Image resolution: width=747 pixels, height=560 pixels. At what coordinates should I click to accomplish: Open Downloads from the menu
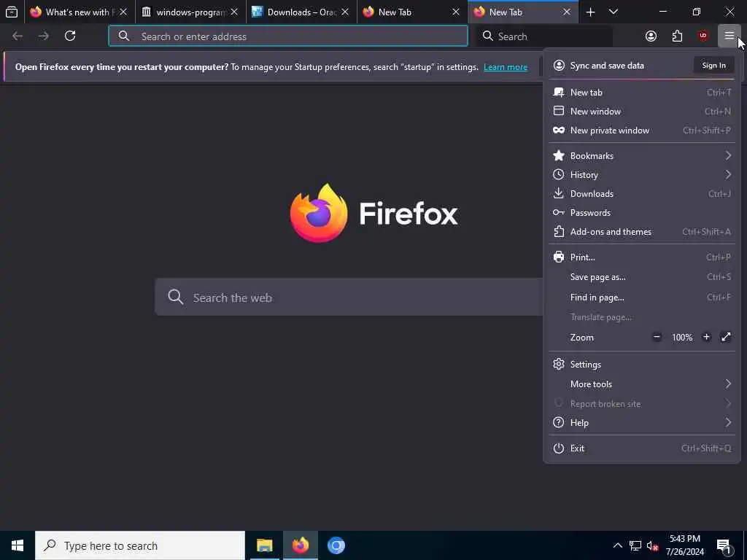coord(642,194)
